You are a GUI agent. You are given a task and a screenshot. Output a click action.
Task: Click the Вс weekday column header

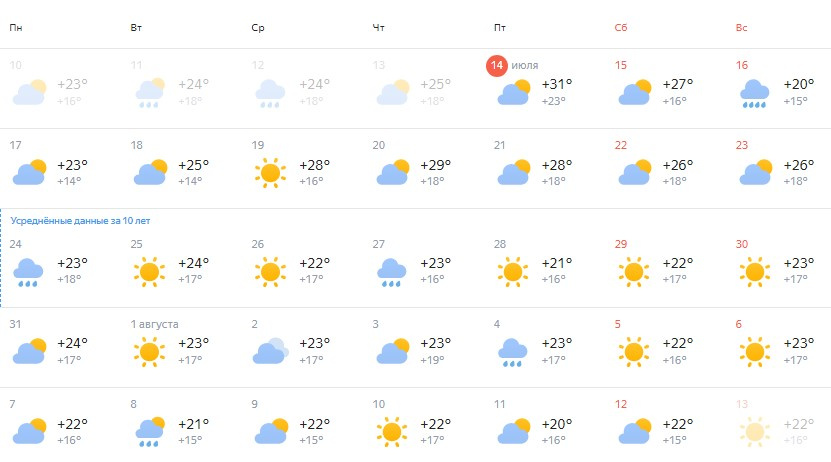[741, 27]
